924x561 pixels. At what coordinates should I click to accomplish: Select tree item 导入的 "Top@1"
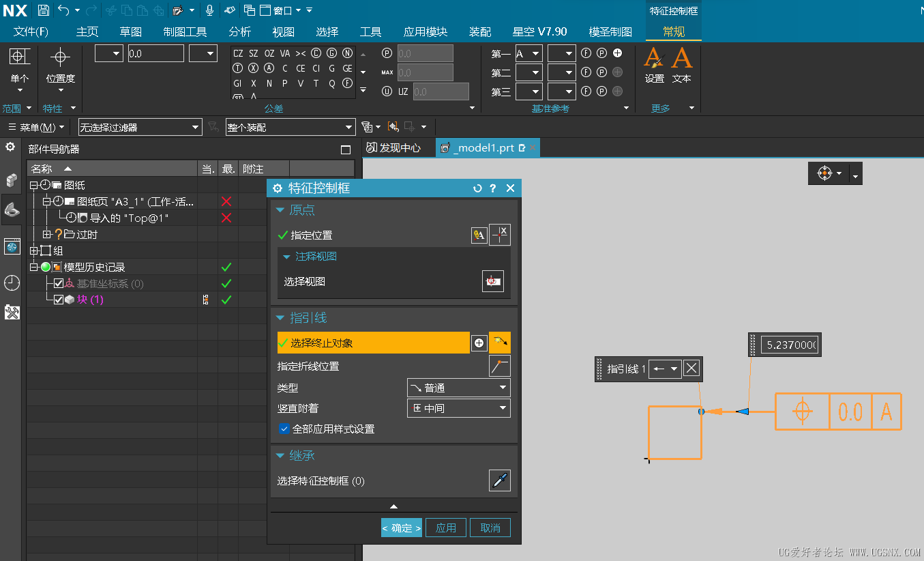point(130,218)
